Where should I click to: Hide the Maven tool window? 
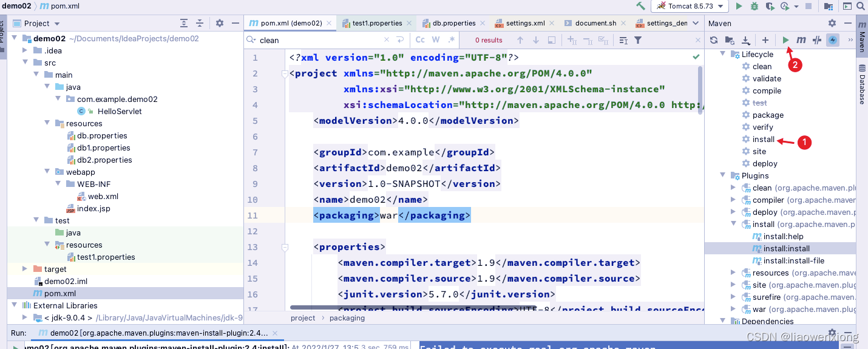(847, 23)
